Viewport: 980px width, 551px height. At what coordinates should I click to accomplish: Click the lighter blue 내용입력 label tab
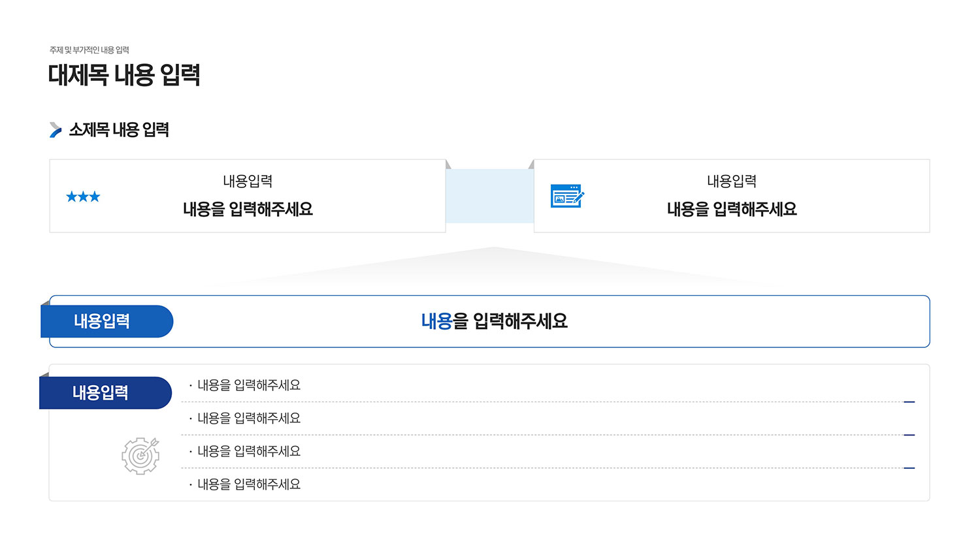[x=106, y=321]
